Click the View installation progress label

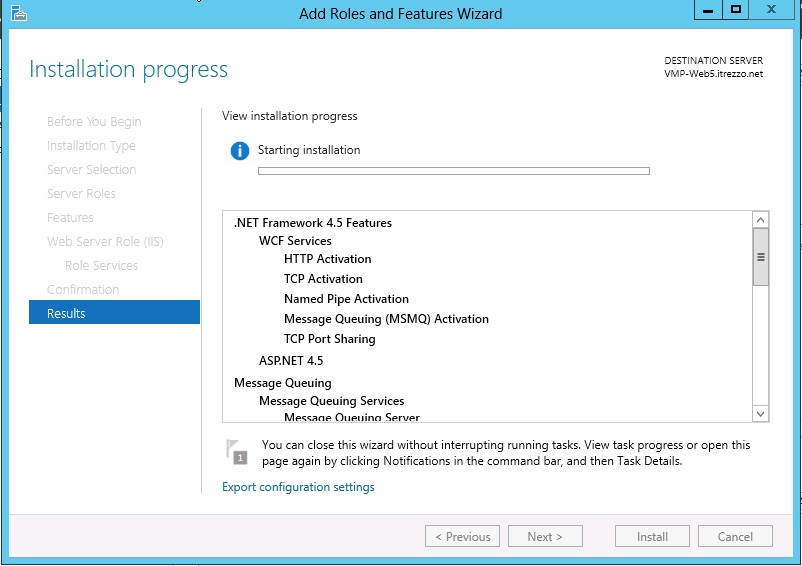[289, 117]
